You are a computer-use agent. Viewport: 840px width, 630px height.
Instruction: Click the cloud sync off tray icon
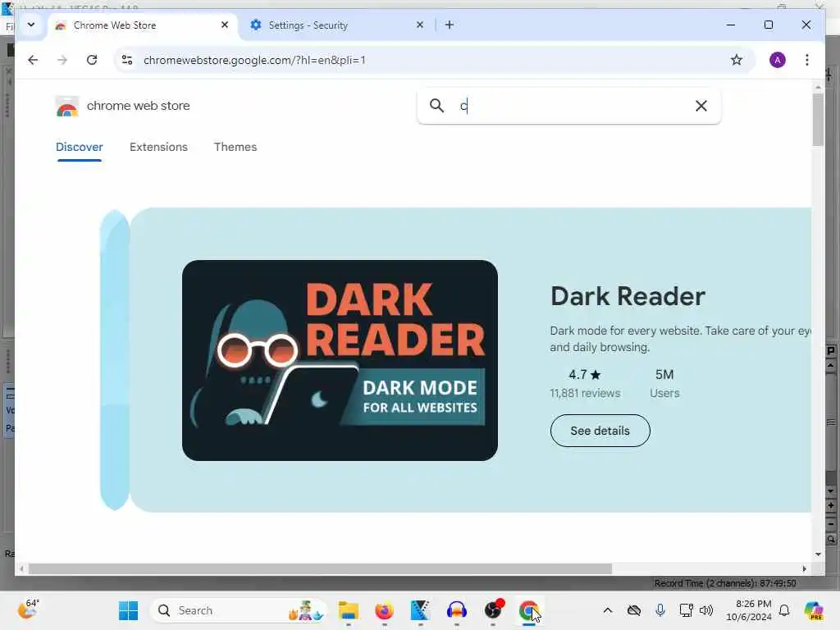(x=634, y=610)
